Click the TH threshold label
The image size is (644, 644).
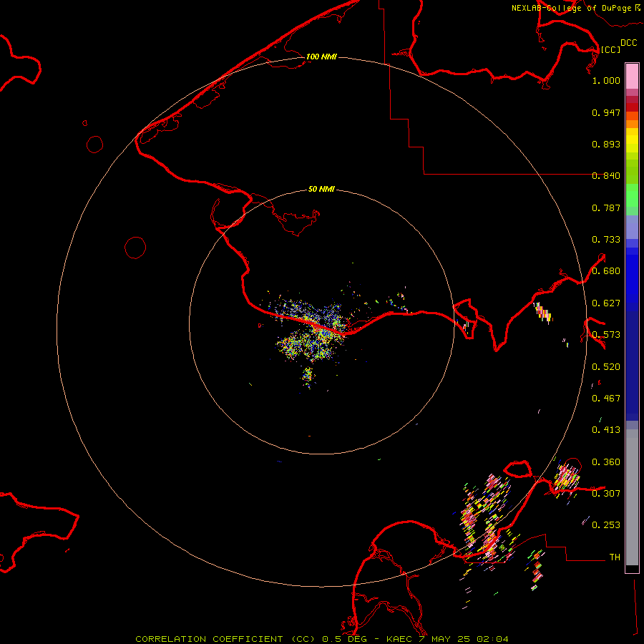(615, 557)
